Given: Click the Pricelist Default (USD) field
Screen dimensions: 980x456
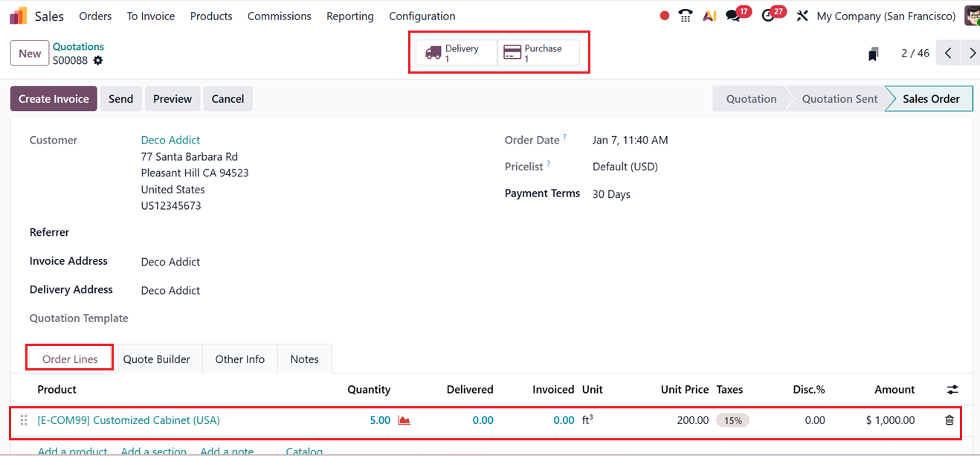Looking at the screenshot, I should (625, 167).
